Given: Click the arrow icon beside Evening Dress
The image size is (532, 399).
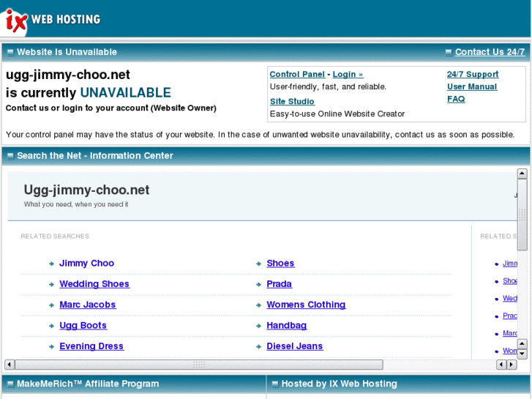Looking at the screenshot, I should [x=51, y=347].
